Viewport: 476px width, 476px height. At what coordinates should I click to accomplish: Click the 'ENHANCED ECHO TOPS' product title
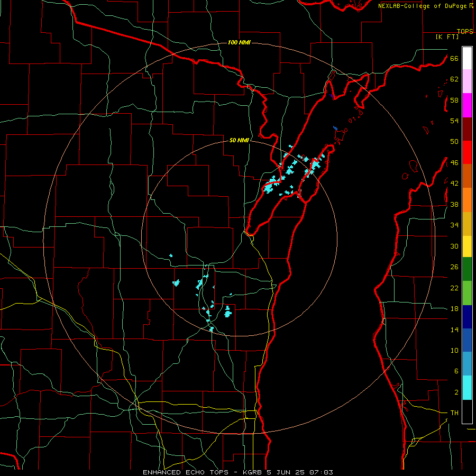[185, 472]
